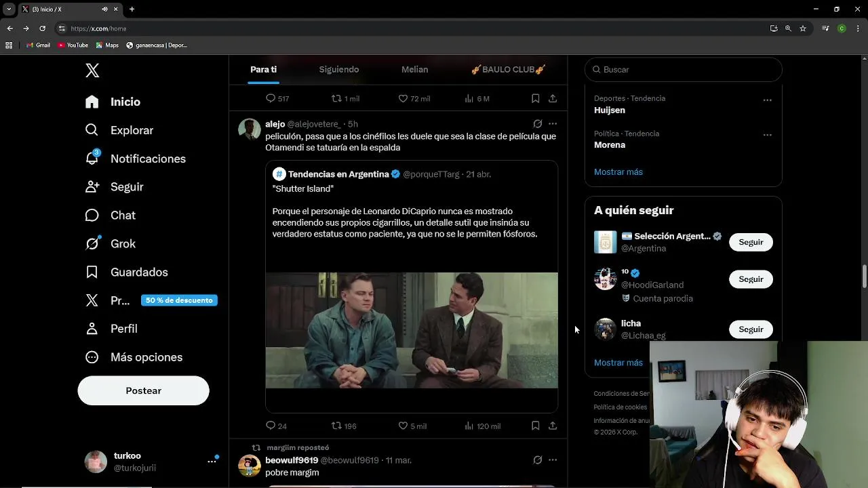
Task: Open Maps bookmark
Action: coord(107,45)
